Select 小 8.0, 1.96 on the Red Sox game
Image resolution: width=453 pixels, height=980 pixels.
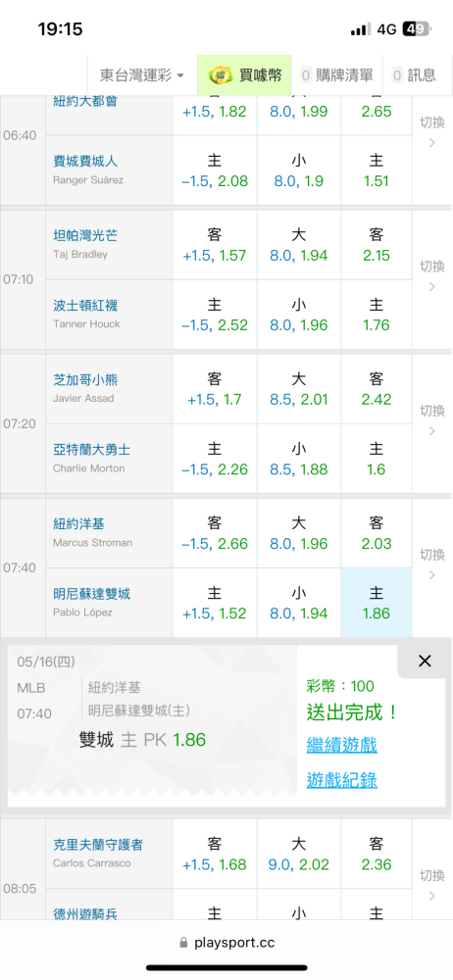pos(298,315)
